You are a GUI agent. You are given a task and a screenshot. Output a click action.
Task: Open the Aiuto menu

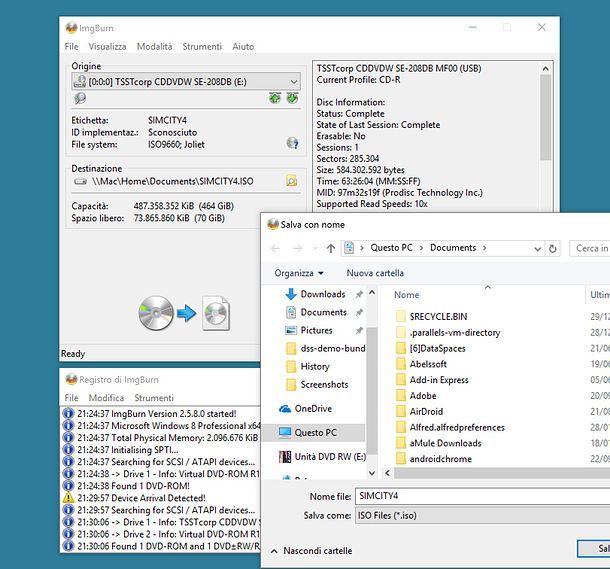pos(243,47)
